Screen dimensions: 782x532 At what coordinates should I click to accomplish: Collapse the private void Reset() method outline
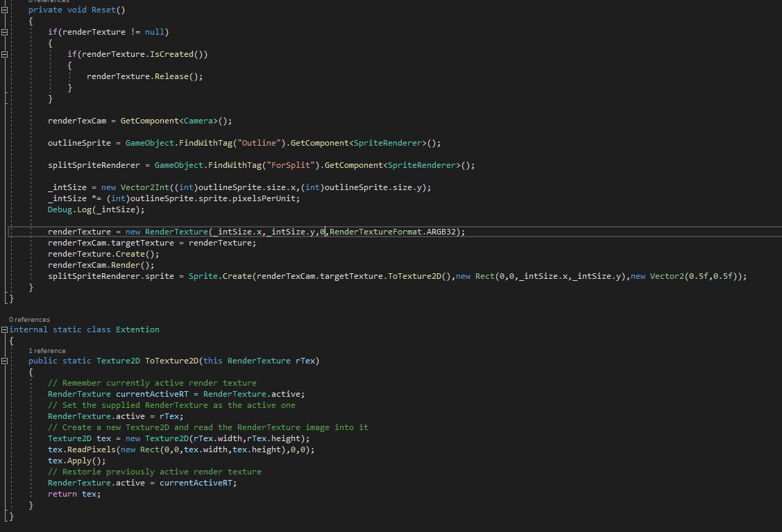(x=4, y=10)
